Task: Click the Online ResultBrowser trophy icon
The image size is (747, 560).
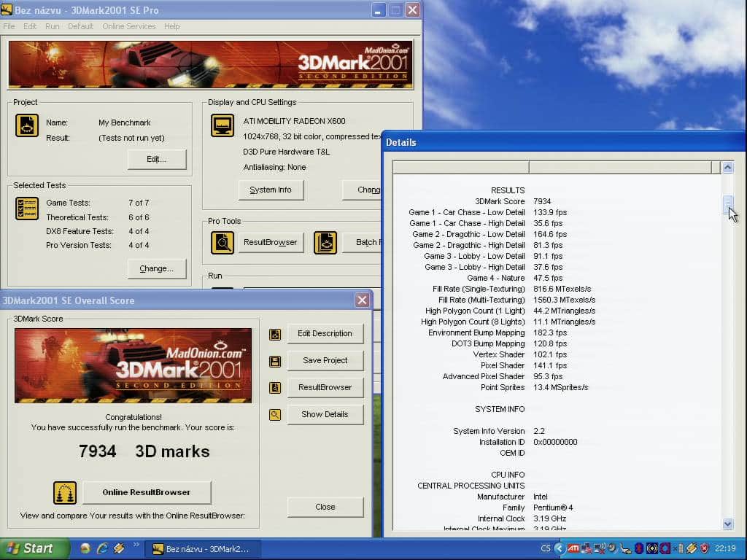Action: pyautogui.click(x=65, y=493)
